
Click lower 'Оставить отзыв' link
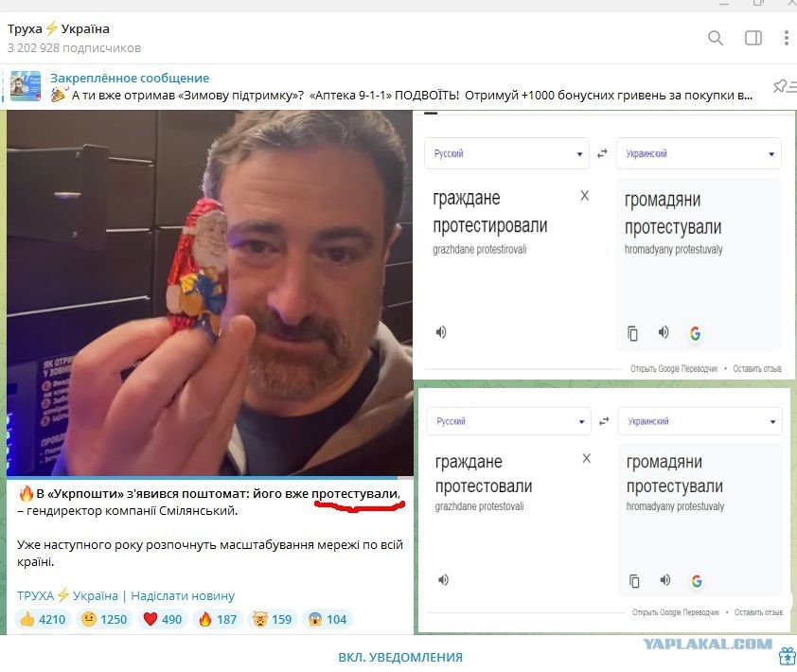pos(758,612)
